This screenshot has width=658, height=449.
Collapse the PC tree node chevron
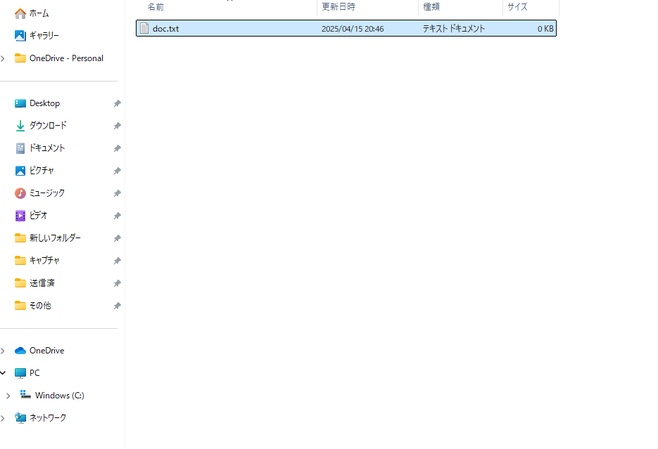point(3,373)
